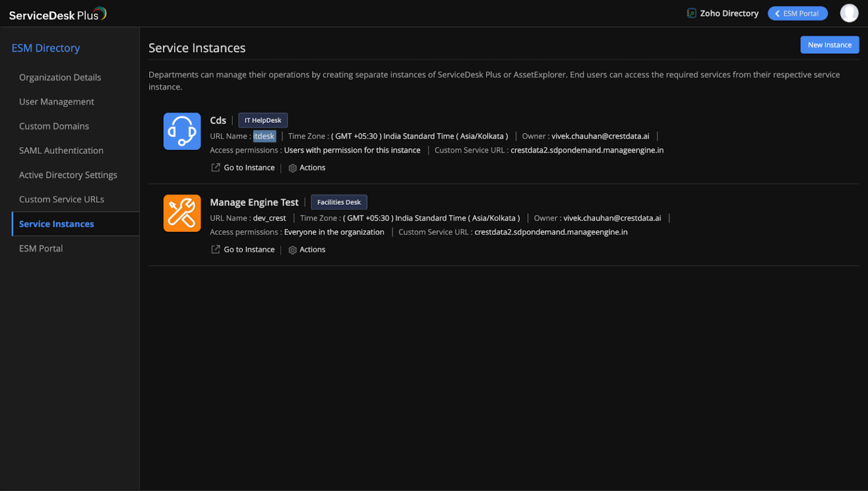Open Go to Instance for Cds

click(250, 167)
